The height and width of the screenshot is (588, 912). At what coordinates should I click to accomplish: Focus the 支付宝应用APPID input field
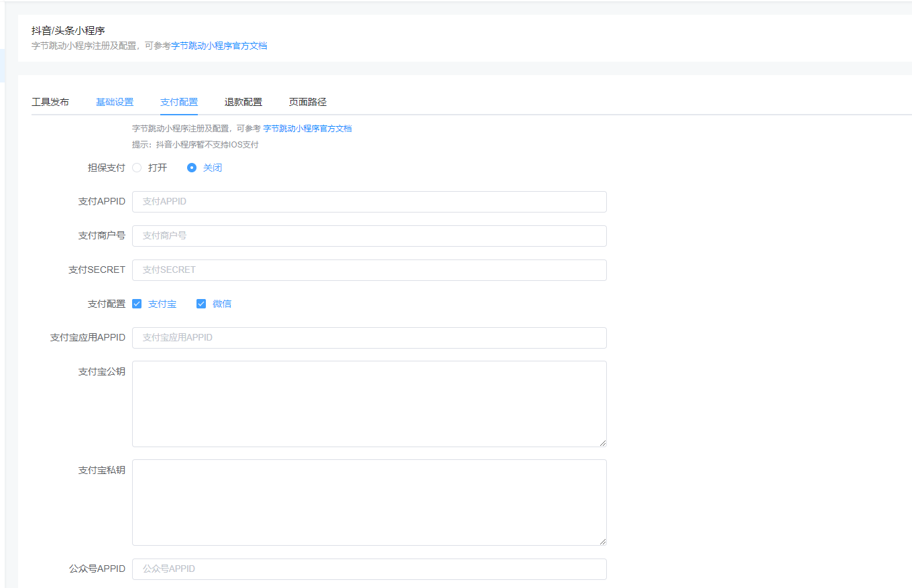[369, 338]
